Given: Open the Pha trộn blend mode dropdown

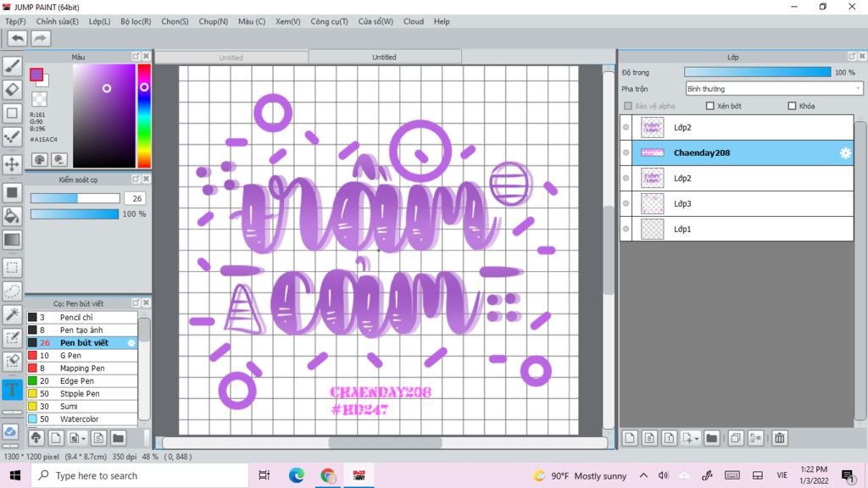Looking at the screenshot, I should click(774, 88).
